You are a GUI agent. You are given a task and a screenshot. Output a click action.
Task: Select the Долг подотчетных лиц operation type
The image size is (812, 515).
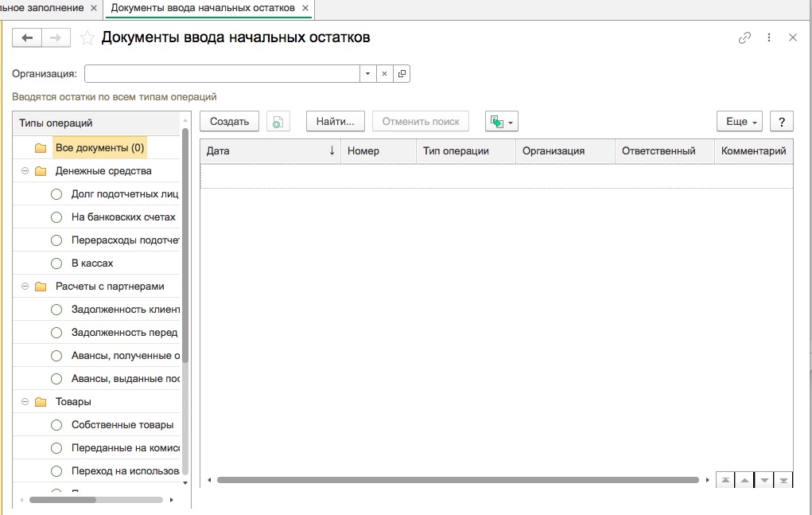click(x=124, y=194)
